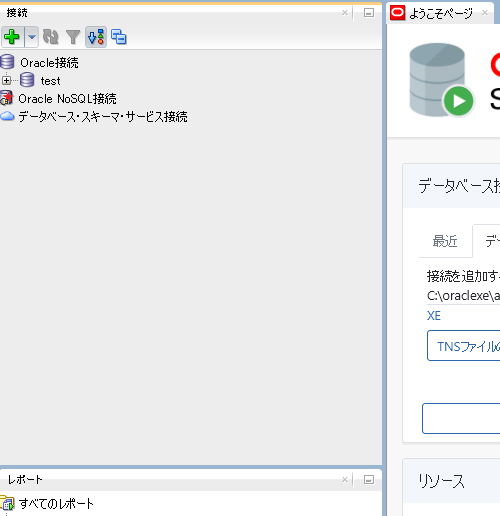This screenshot has width=500, height=516.
Task: Open the 最近 tab on welcome page
Action: pos(445,241)
